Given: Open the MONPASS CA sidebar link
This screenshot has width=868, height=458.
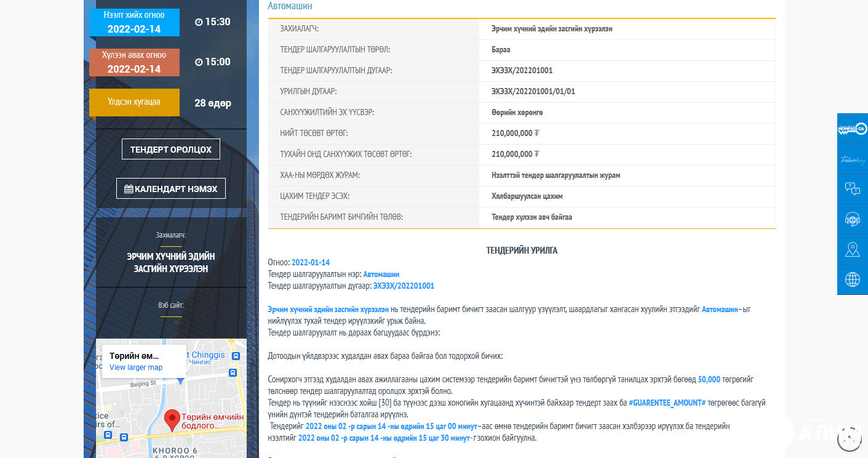Looking at the screenshot, I should click(x=853, y=129).
